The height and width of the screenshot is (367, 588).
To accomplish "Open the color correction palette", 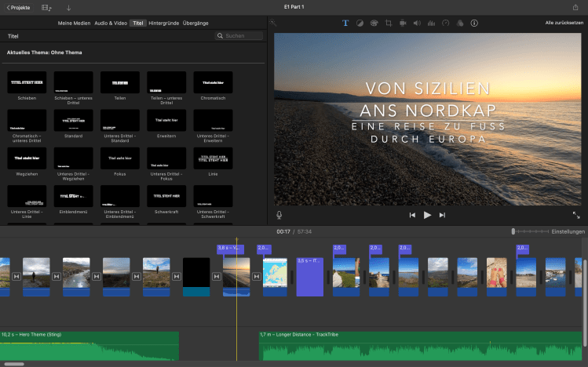I will tap(374, 24).
